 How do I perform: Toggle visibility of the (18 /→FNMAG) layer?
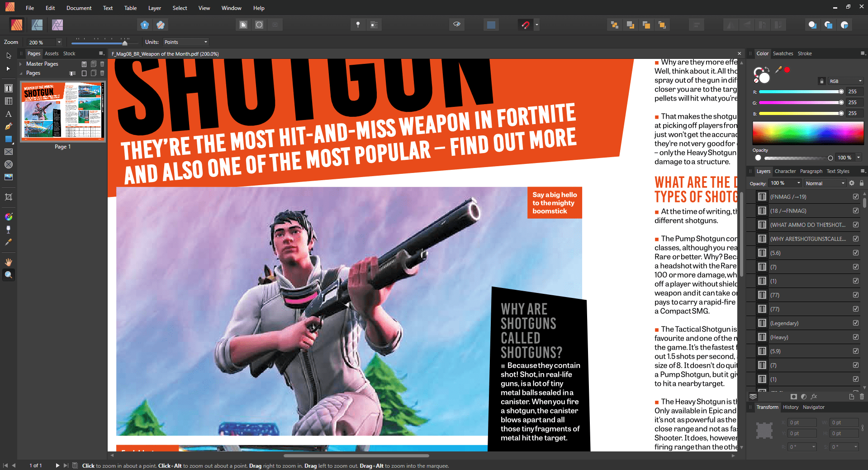tap(856, 211)
